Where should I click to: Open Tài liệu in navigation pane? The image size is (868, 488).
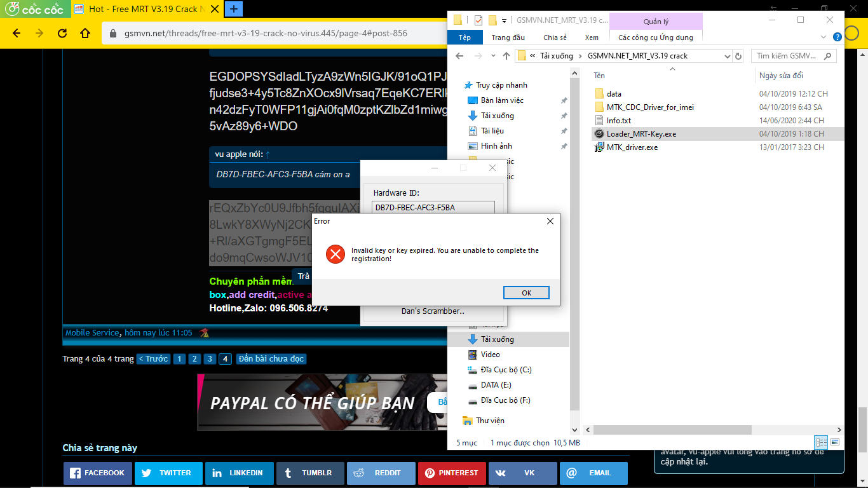pyautogui.click(x=492, y=131)
